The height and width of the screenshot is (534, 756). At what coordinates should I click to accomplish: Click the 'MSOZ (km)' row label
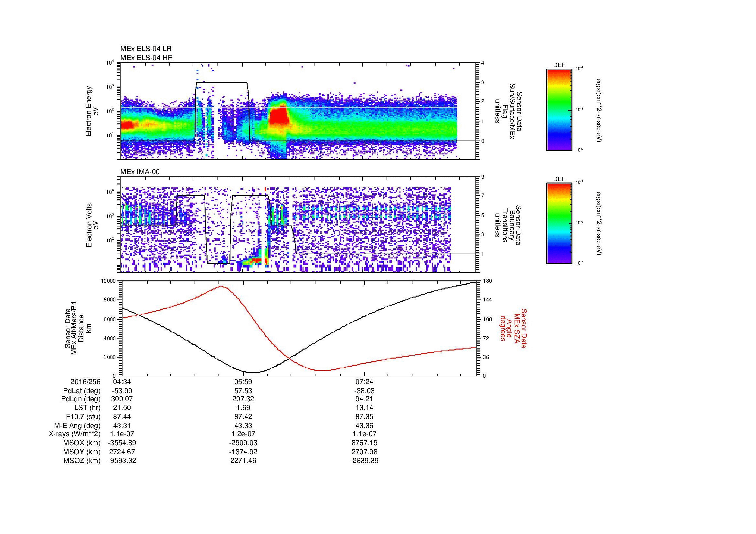point(82,461)
